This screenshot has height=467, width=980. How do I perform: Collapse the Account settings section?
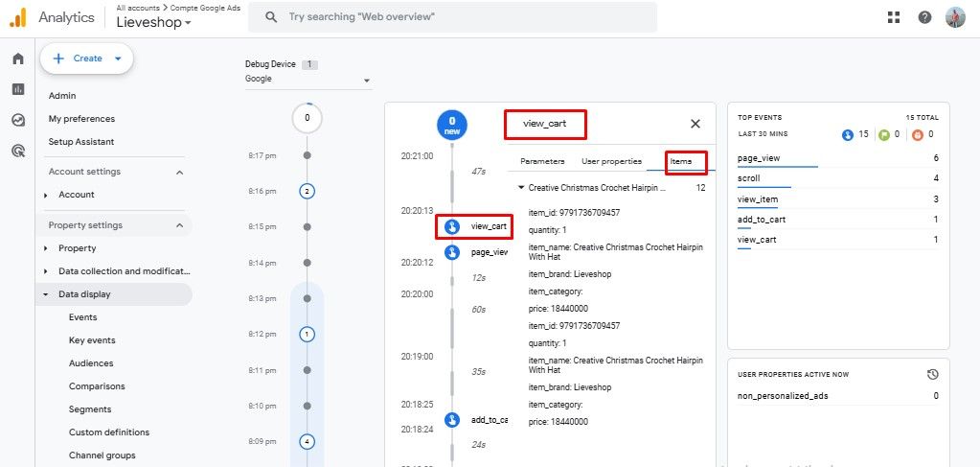pos(179,173)
